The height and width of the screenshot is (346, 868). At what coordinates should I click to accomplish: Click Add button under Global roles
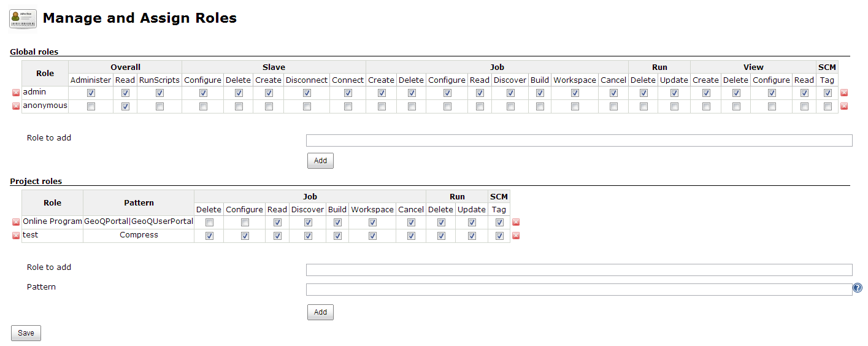[320, 161]
